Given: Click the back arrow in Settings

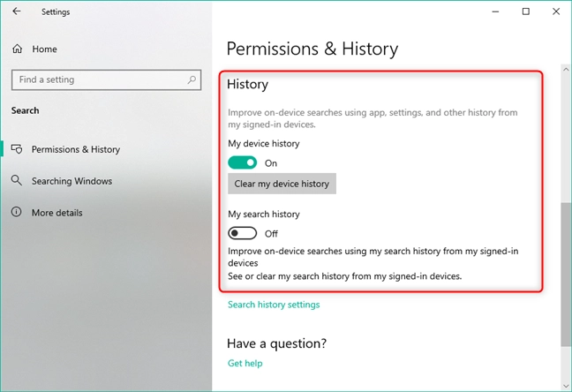Looking at the screenshot, I should tap(17, 11).
